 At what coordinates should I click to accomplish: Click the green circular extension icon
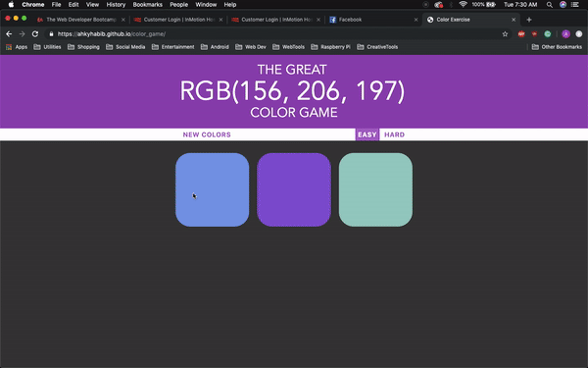[x=548, y=34]
